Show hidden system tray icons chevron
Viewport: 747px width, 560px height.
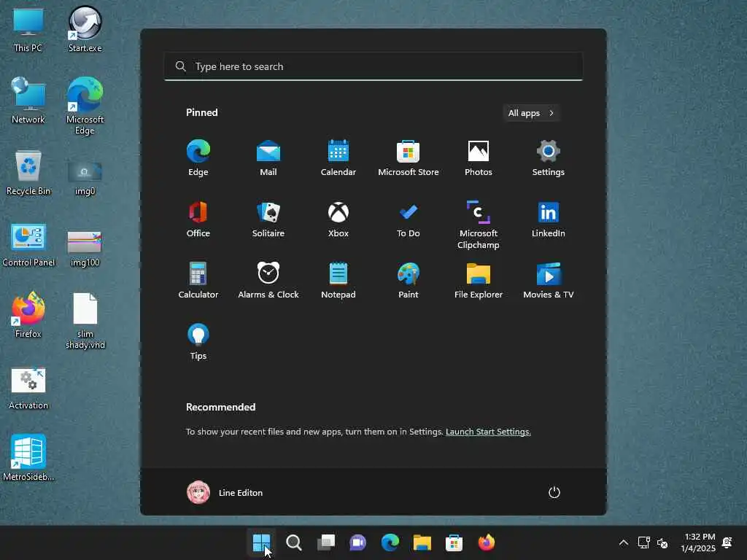(623, 542)
